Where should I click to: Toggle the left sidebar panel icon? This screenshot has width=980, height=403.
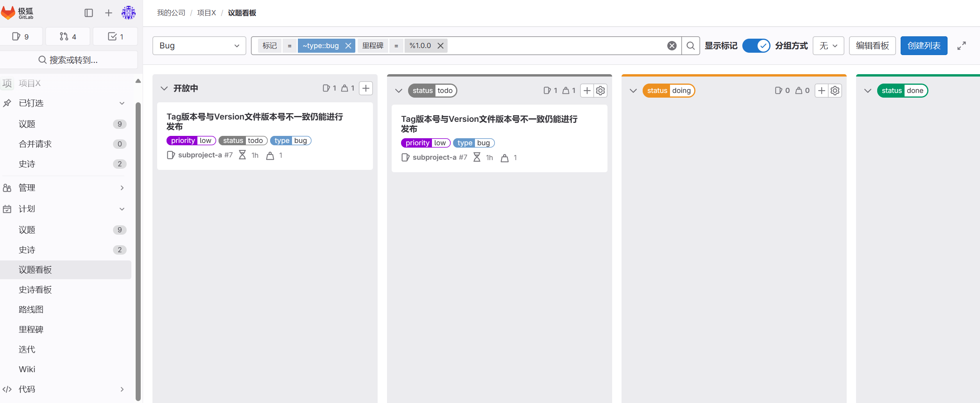click(89, 13)
